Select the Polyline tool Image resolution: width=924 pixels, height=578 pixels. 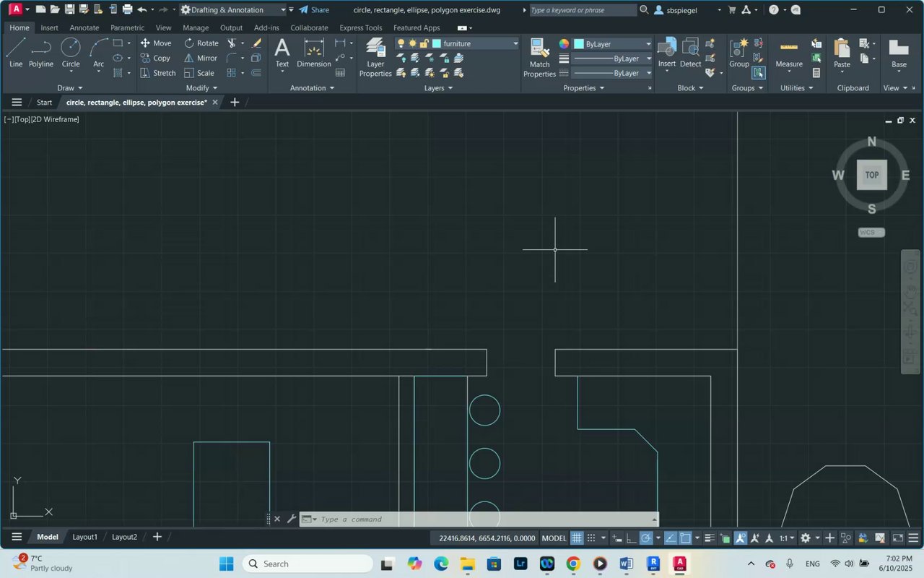point(41,53)
